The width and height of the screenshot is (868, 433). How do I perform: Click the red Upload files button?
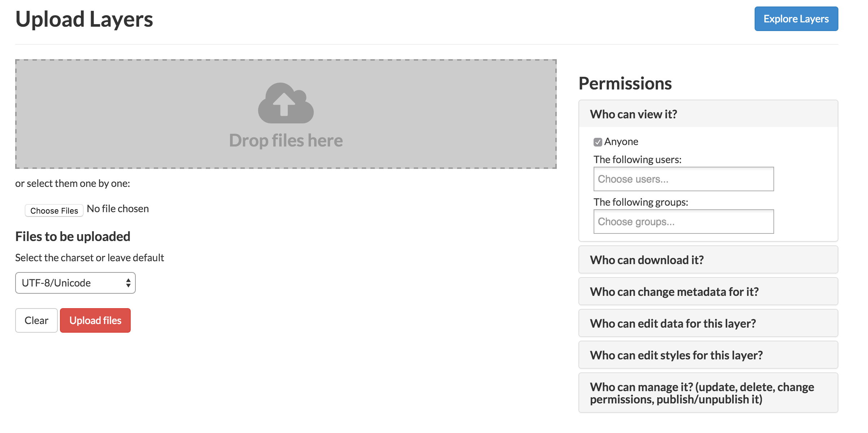[x=95, y=320]
